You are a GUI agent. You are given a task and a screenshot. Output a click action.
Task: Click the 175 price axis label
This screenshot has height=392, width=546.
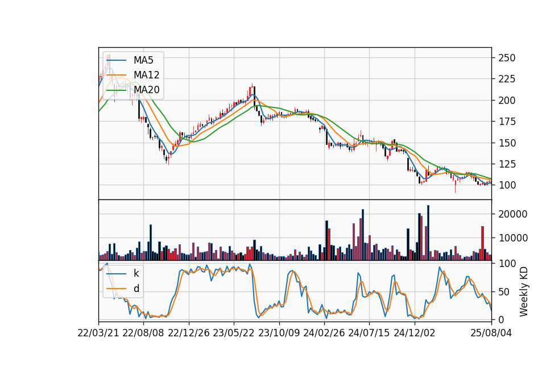point(507,122)
